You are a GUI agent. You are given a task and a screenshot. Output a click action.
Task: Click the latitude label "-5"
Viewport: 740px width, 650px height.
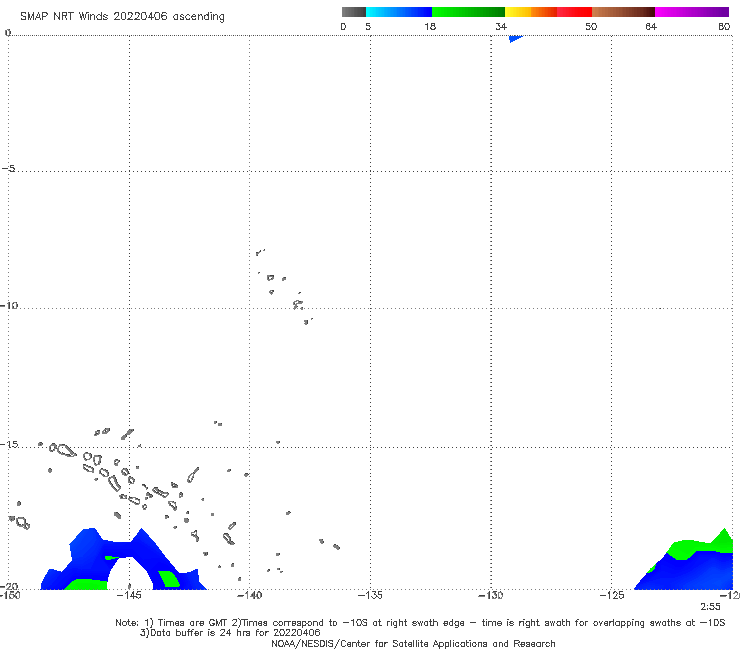(9, 168)
